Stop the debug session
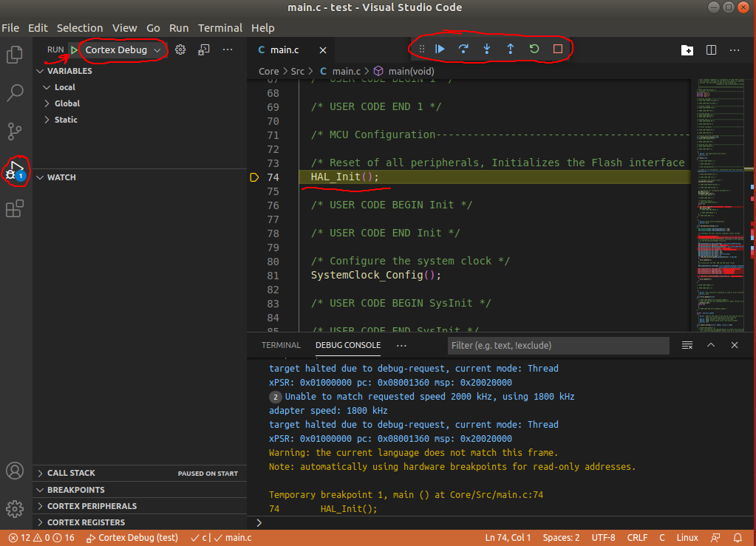 pyautogui.click(x=558, y=49)
